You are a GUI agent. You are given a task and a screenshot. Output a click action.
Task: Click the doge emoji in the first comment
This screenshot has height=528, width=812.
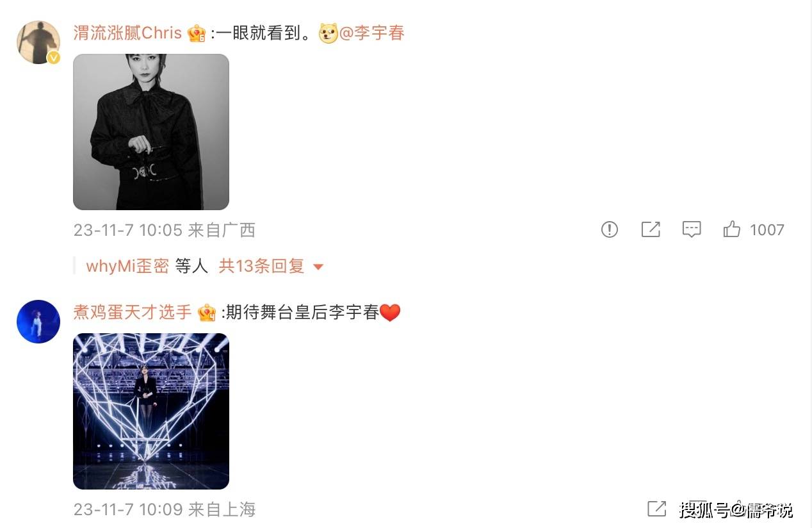[x=328, y=33]
